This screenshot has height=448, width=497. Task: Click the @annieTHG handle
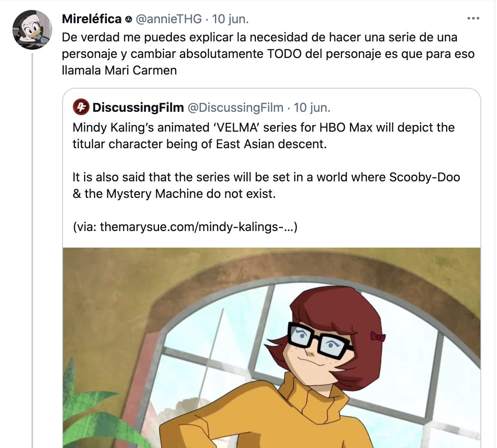(169, 19)
